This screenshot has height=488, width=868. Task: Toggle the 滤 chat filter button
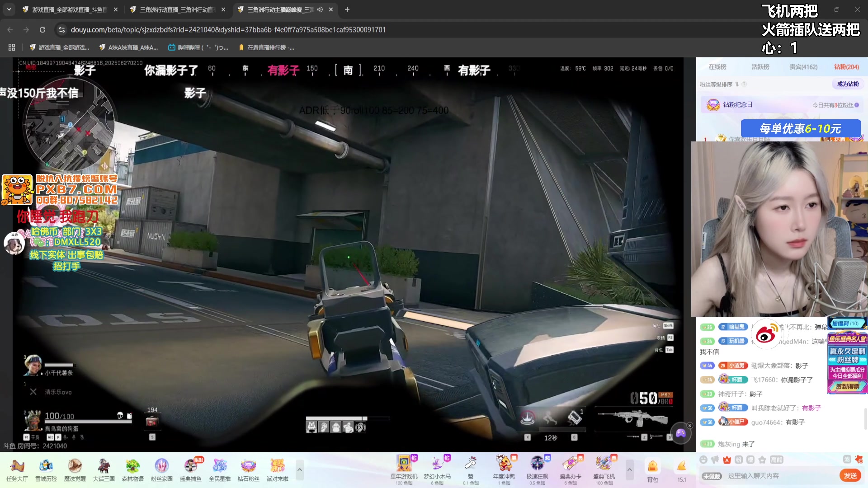click(847, 459)
